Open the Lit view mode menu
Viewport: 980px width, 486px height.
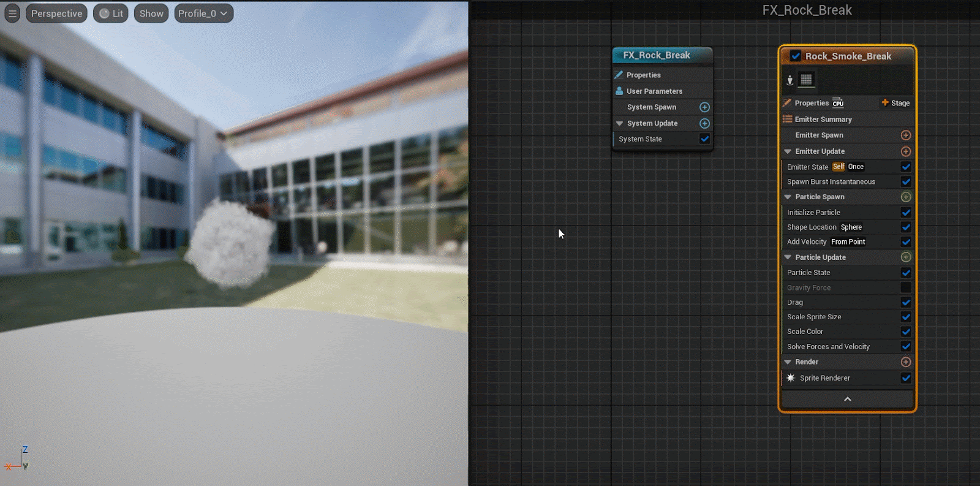click(111, 13)
